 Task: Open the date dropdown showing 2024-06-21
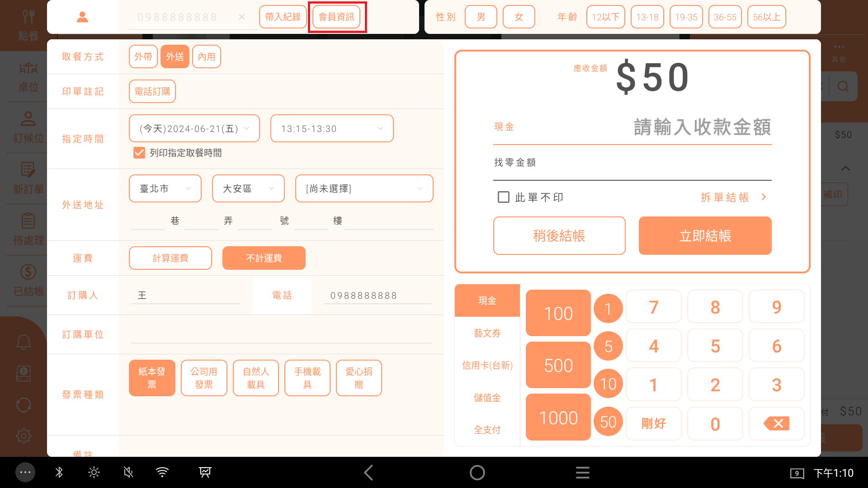click(194, 129)
